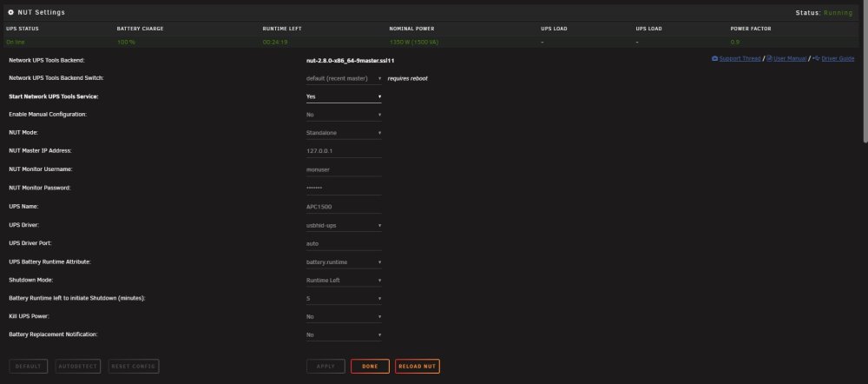Open Battery Runtime left to Shutdown dropdown
The image size is (868, 384).
(344, 299)
